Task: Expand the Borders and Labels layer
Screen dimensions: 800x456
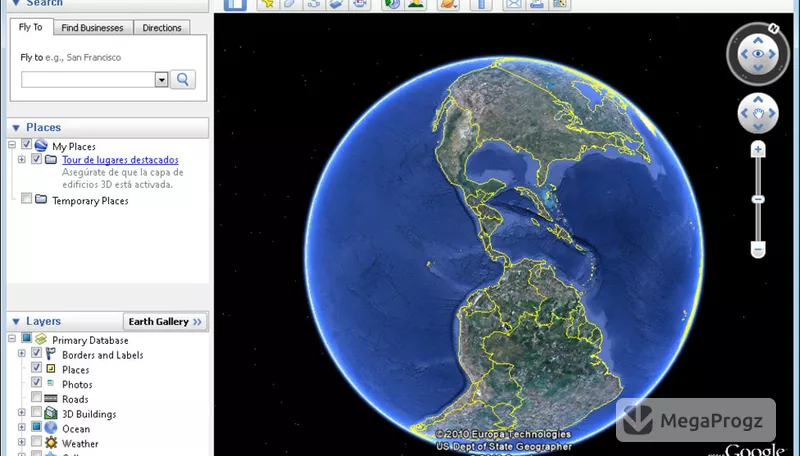Action: click(21, 353)
